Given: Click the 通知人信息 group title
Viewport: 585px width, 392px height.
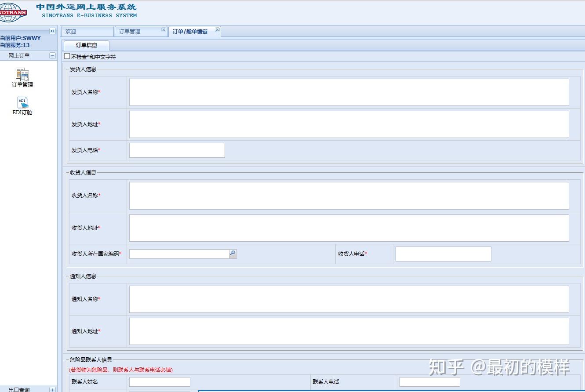Looking at the screenshot, I should 83,276.
